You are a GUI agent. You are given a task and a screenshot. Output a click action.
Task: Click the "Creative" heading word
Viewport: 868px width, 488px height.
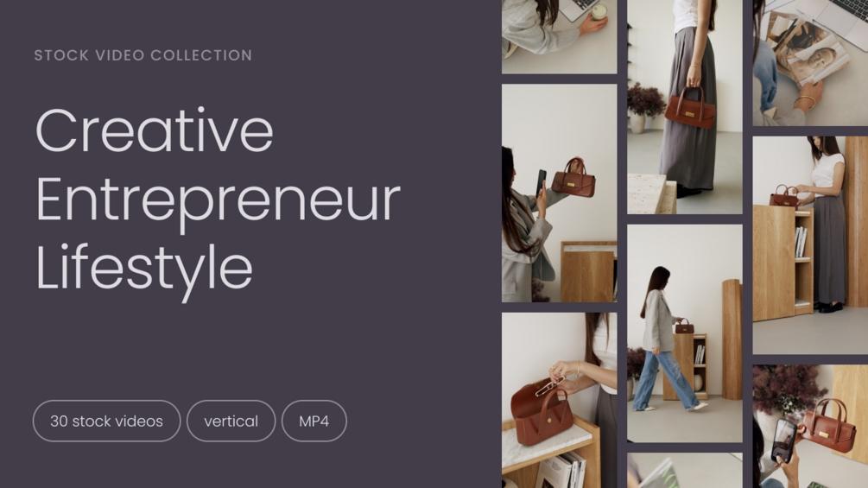click(155, 130)
